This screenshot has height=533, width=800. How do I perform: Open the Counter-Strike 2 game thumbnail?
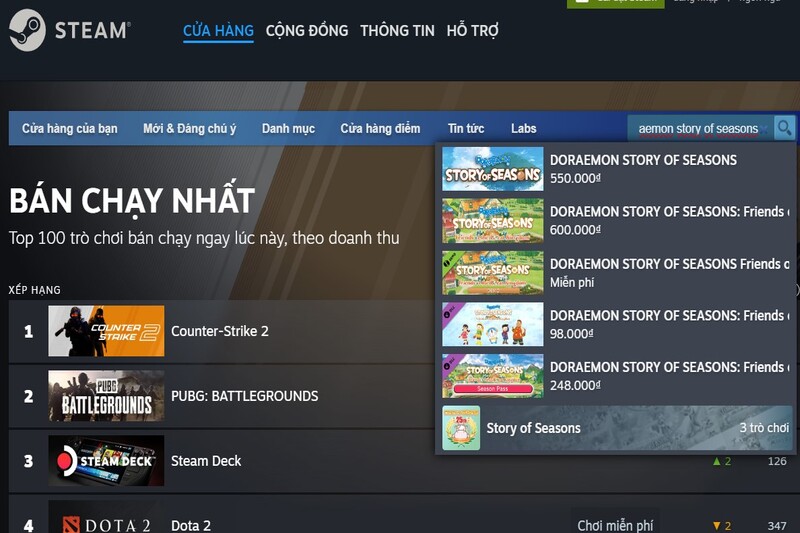[106, 331]
